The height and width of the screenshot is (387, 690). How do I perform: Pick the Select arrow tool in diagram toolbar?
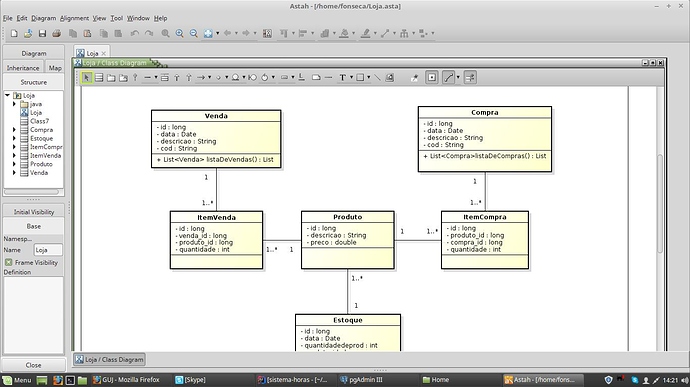[86, 78]
